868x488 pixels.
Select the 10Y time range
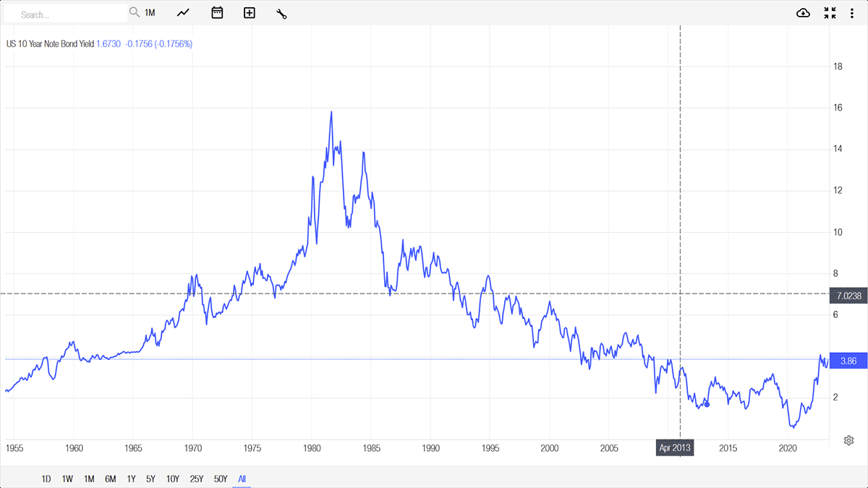[173, 479]
